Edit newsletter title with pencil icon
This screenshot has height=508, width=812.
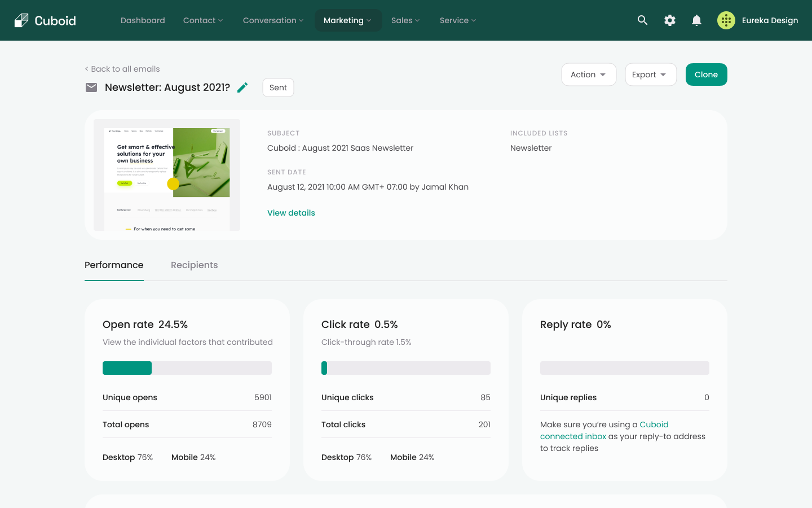pyautogui.click(x=242, y=87)
